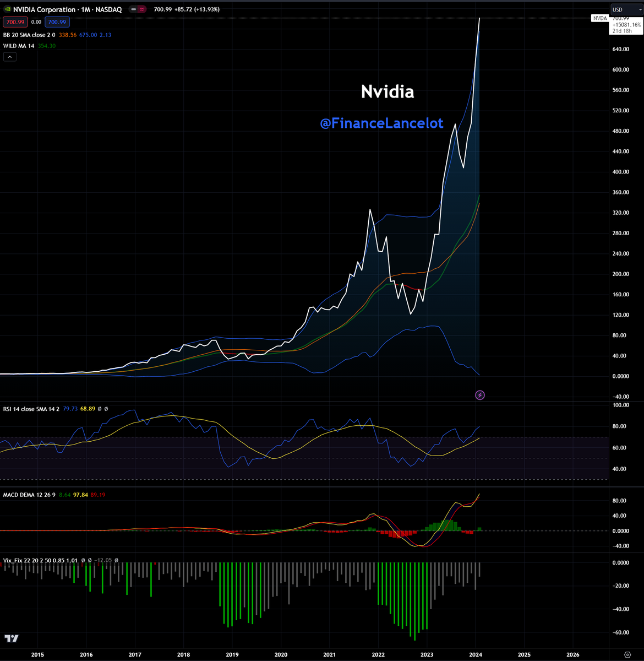Click the purple lightning bolt icon above the RSI pane
This screenshot has height=661, width=644.
pos(480,395)
